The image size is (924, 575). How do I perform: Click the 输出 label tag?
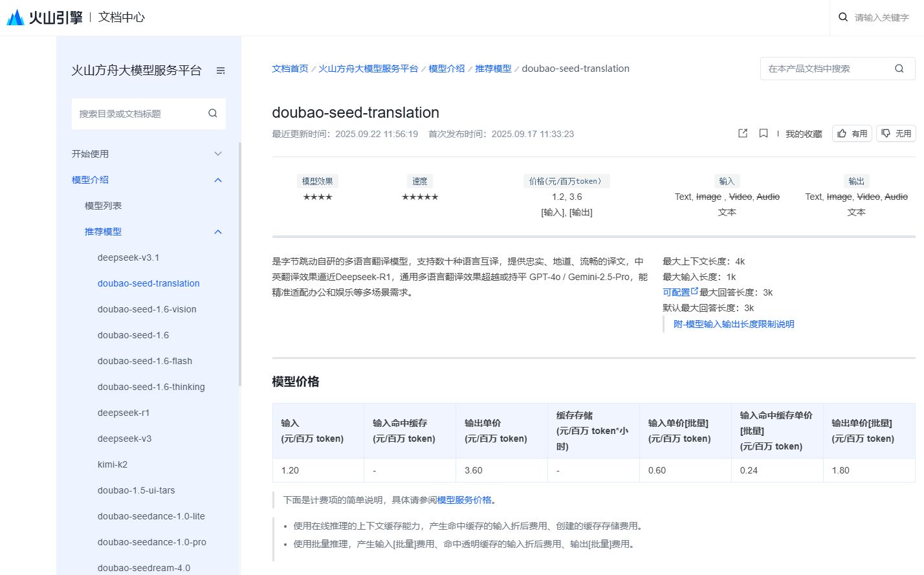pos(856,181)
